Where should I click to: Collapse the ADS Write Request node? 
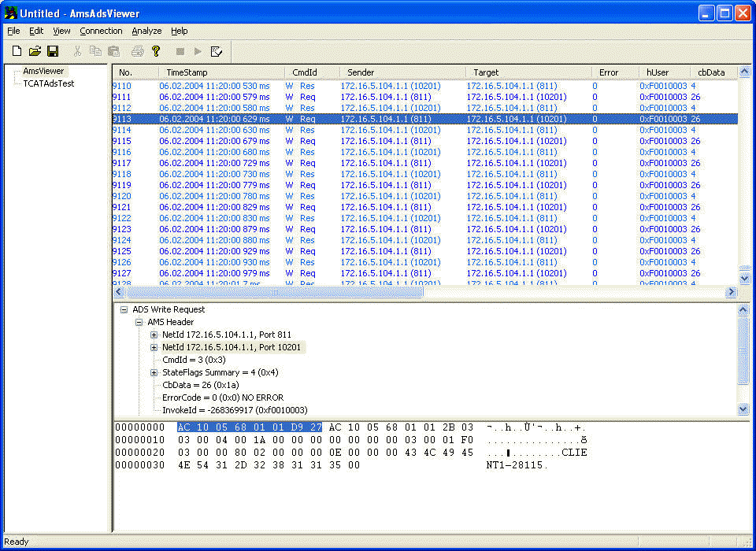tap(124, 309)
